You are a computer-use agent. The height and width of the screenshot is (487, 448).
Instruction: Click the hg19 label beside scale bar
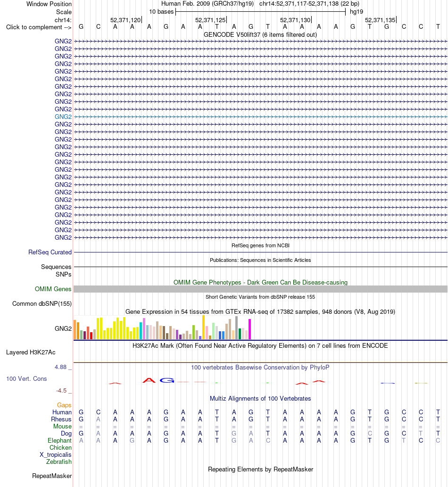pyautogui.click(x=357, y=12)
